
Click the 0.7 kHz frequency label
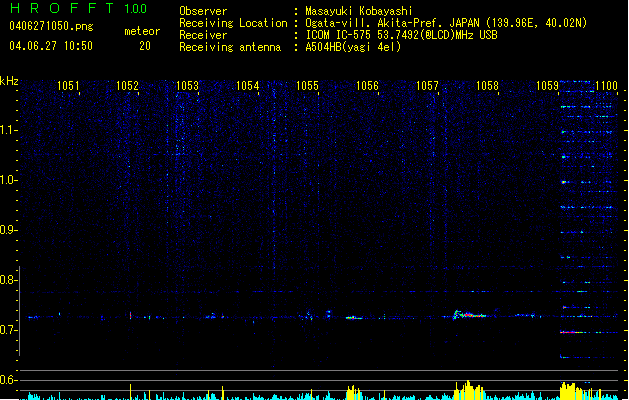(8, 330)
